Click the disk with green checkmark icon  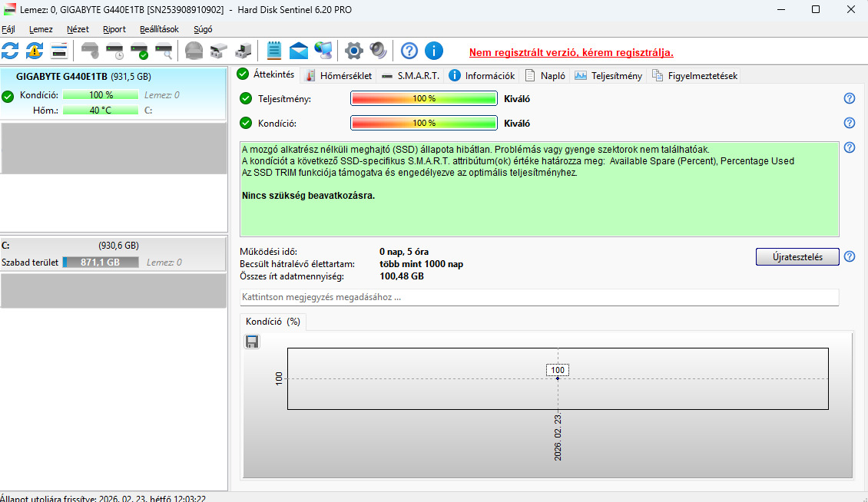coord(139,51)
